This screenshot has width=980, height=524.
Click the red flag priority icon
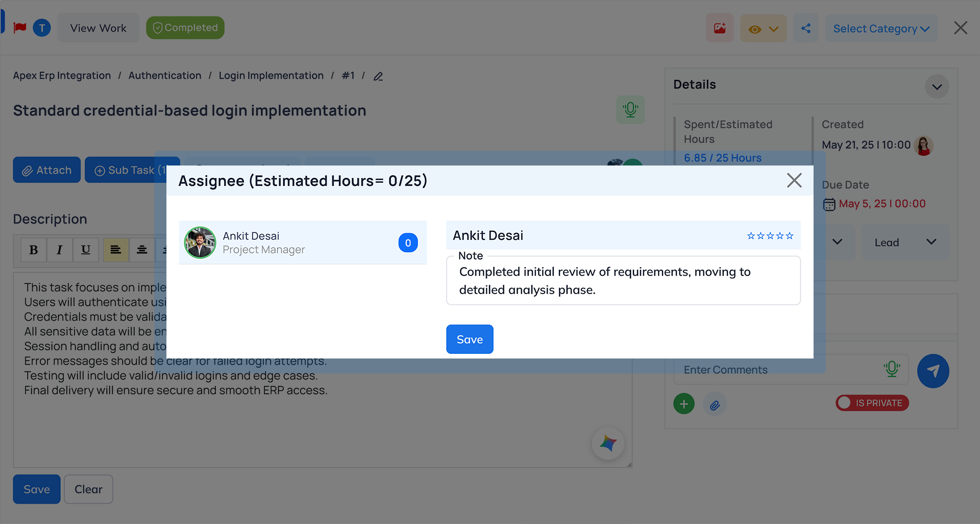(20, 28)
